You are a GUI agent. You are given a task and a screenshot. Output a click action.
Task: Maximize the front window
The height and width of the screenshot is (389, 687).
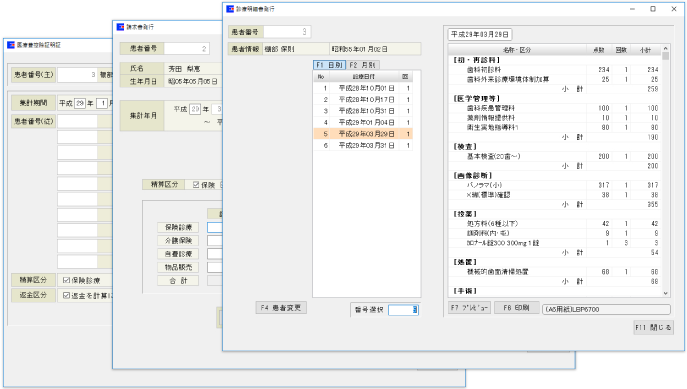point(653,9)
